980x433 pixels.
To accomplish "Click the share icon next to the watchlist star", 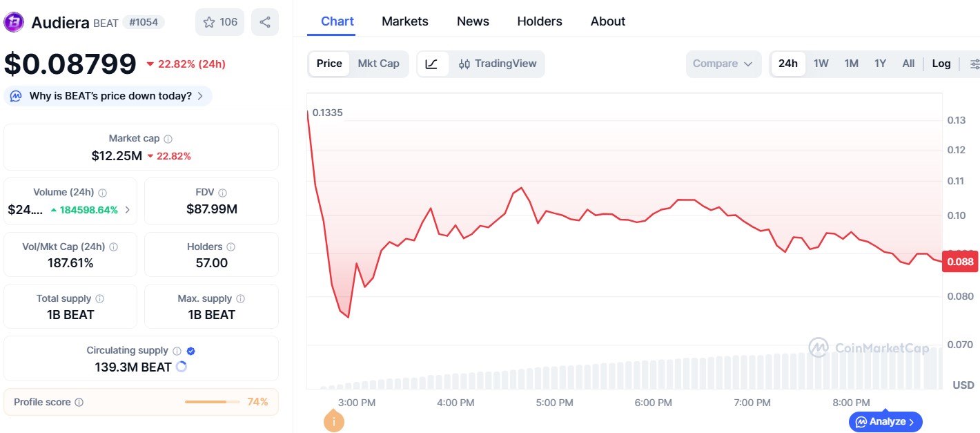I will point(265,22).
